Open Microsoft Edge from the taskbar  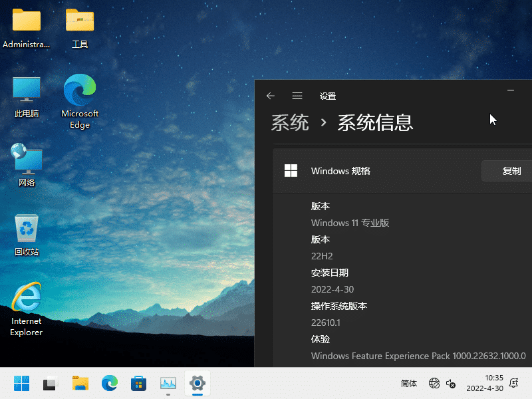pyautogui.click(x=110, y=383)
